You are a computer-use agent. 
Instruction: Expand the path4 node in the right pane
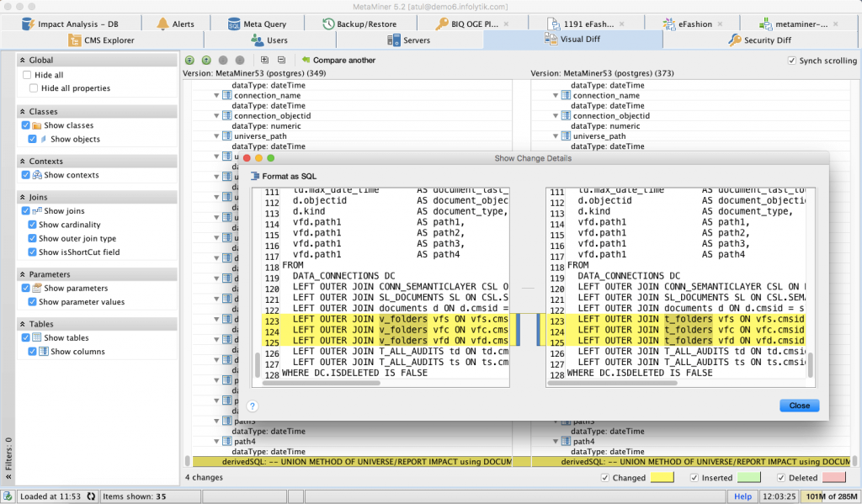coord(556,440)
